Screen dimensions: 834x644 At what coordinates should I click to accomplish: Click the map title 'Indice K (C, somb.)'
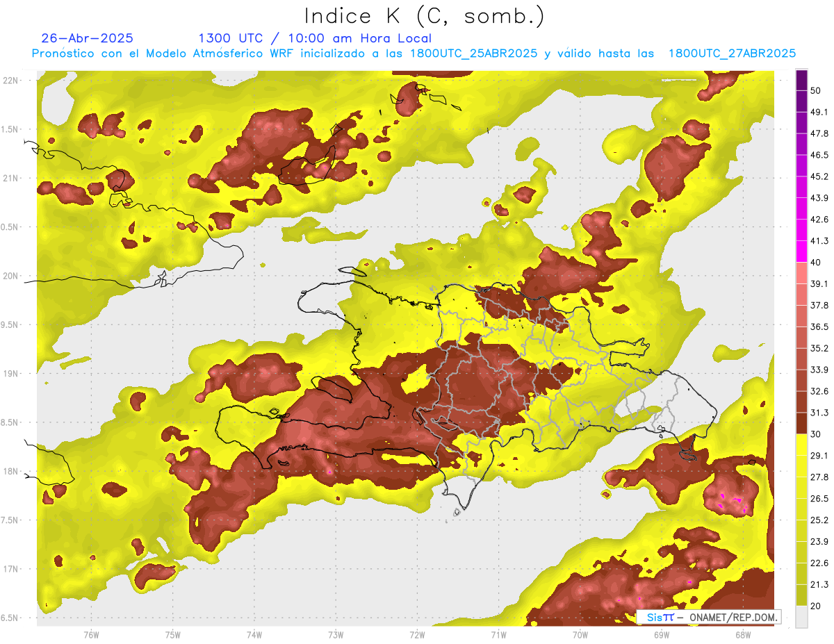click(424, 16)
